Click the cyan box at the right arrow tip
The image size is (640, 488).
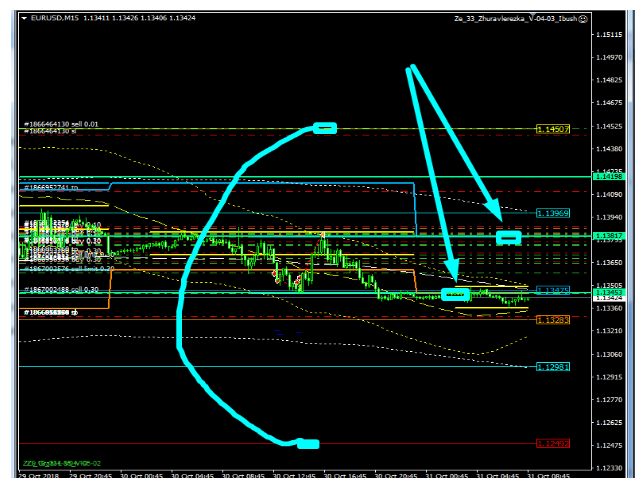[508, 238]
